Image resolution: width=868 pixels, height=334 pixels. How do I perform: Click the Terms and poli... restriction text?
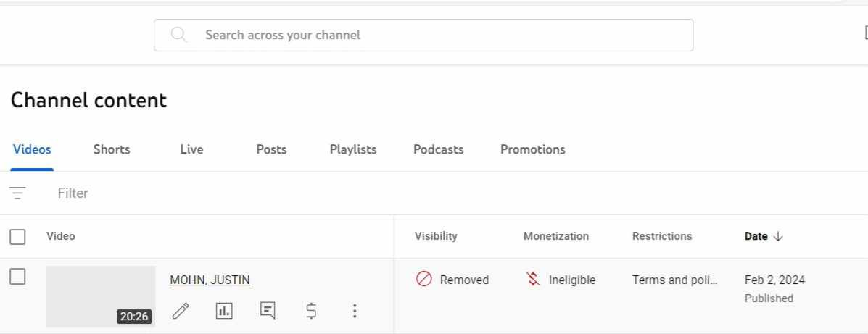click(x=675, y=280)
